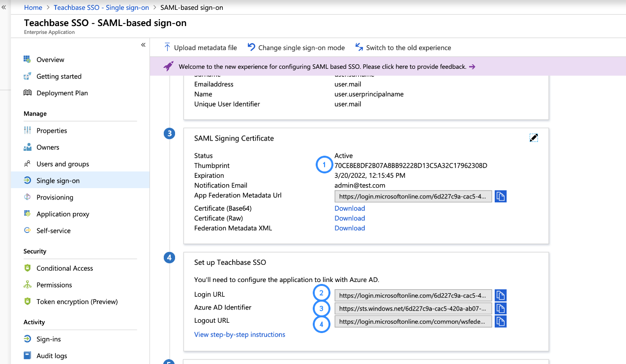Click Upload metadata file
Screen dimensions: 626x364
pyautogui.click(x=200, y=48)
